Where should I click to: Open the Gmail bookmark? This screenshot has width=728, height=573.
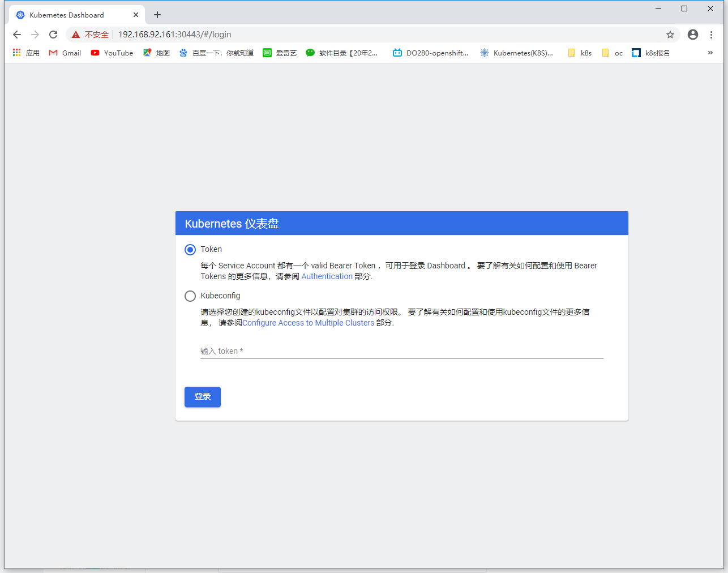[x=65, y=53]
